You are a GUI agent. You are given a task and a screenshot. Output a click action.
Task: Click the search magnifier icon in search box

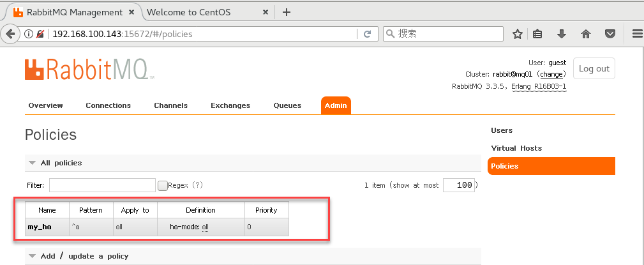[x=391, y=34]
